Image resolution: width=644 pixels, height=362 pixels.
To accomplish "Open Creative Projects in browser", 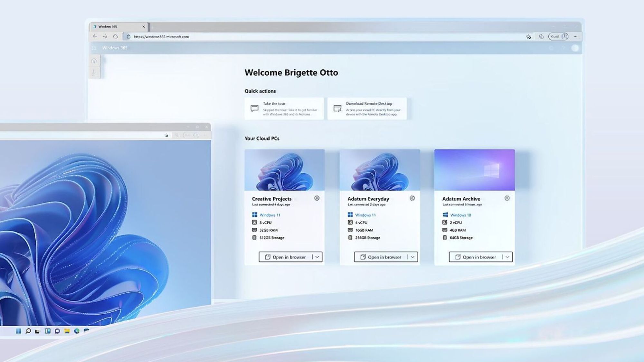I will point(286,257).
